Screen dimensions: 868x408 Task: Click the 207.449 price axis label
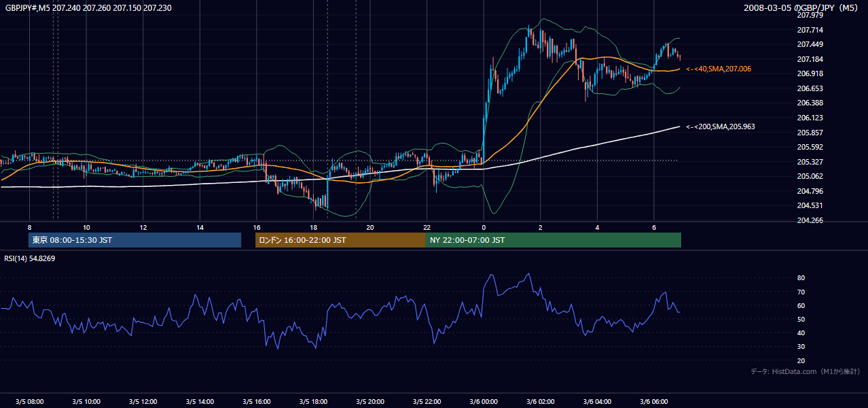810,44
